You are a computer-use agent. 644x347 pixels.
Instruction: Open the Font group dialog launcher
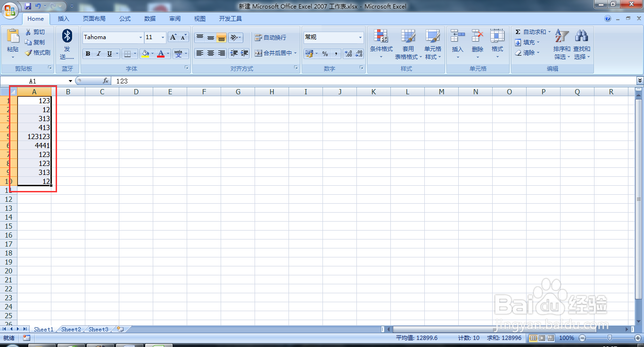[x=186, y=68]
